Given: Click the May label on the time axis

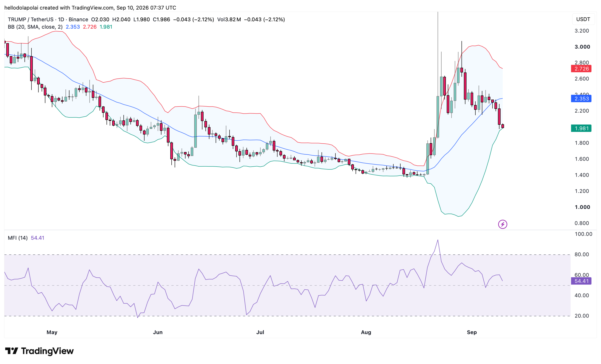Looking at the screenshot, I should (x=52, y=332).
